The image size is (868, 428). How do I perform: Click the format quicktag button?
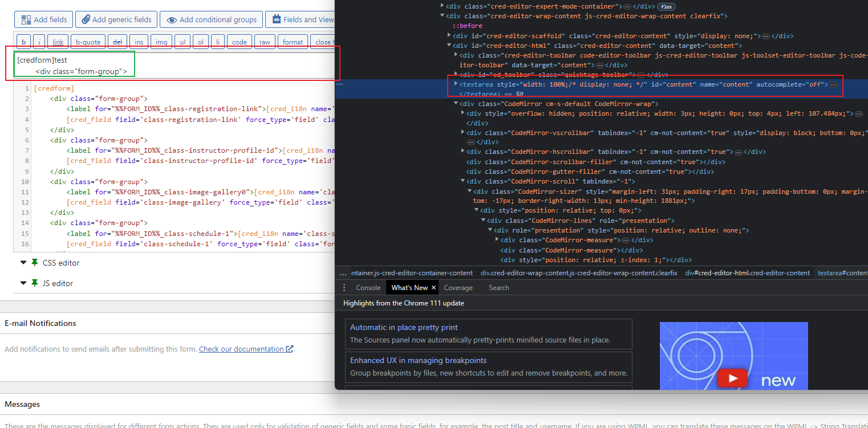pyautogui.click(x=293, y=42)
